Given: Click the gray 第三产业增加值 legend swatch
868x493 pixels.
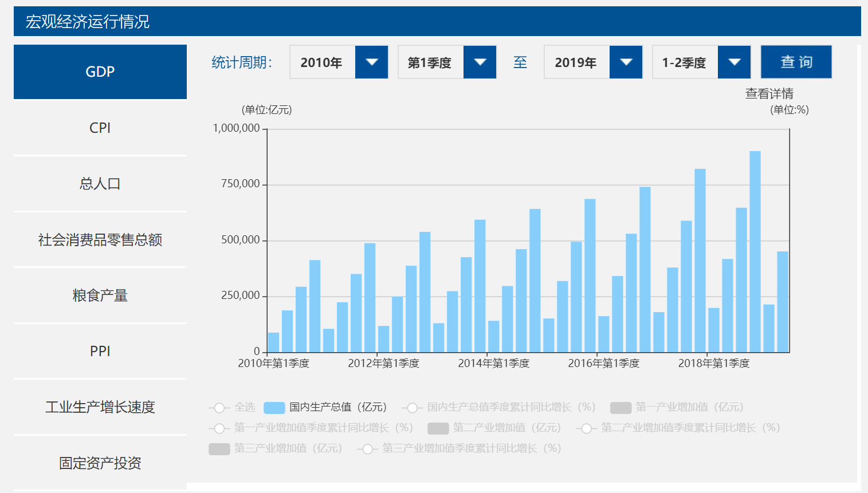Looking at the screenshot, I should (219, 449).
